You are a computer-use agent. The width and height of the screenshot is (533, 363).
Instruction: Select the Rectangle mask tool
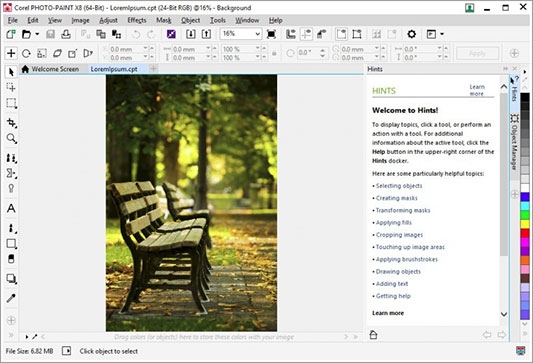tap(11, 103)
